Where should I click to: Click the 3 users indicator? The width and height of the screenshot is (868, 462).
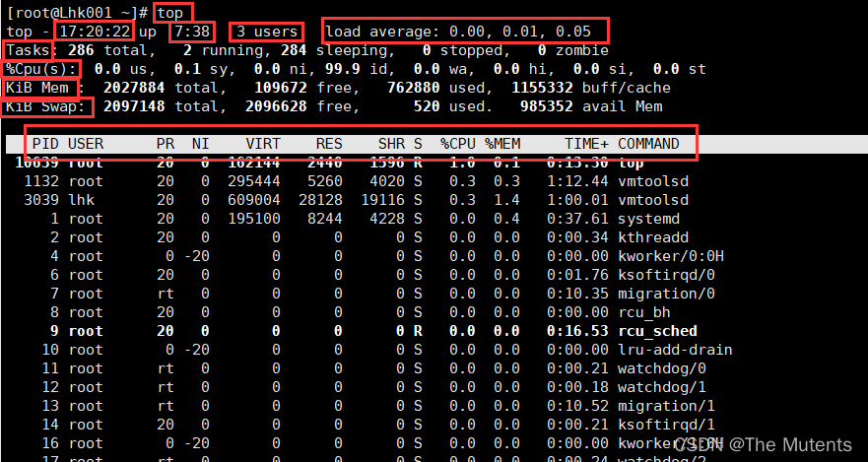268,32
